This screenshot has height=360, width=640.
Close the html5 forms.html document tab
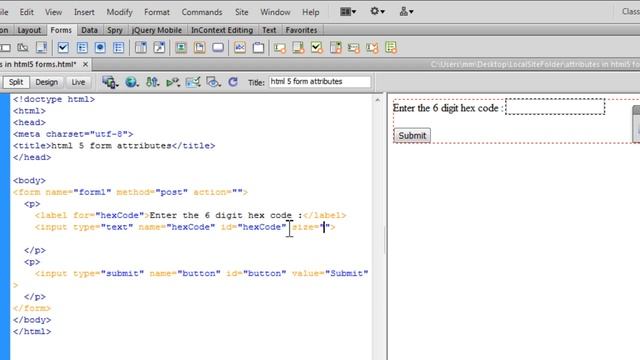pyautogui.click(x=85, y=64)
